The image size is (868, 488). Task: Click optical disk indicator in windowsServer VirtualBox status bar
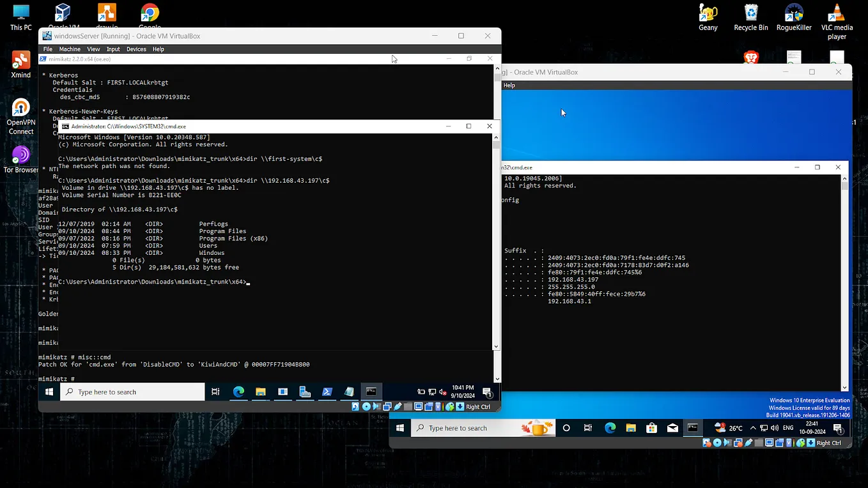point(366,406)
